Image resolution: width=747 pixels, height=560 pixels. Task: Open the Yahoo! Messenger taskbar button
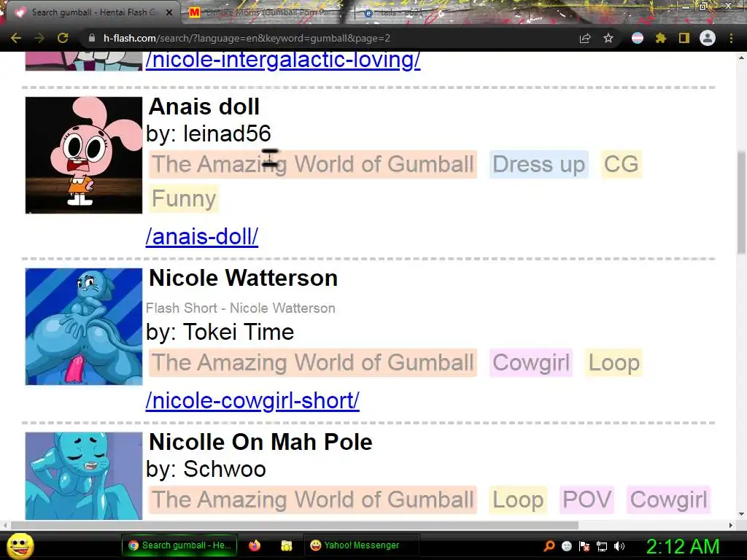click(x=361, y=545)
